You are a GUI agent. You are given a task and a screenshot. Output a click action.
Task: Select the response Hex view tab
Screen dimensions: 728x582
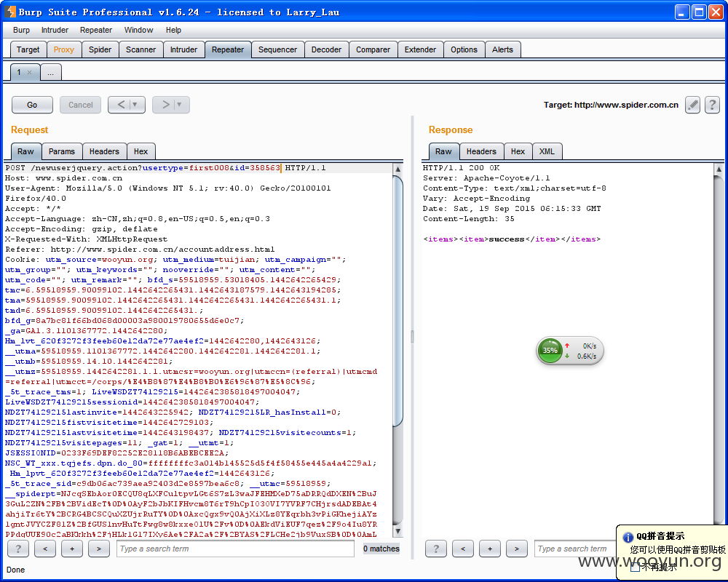click(518, 152)
